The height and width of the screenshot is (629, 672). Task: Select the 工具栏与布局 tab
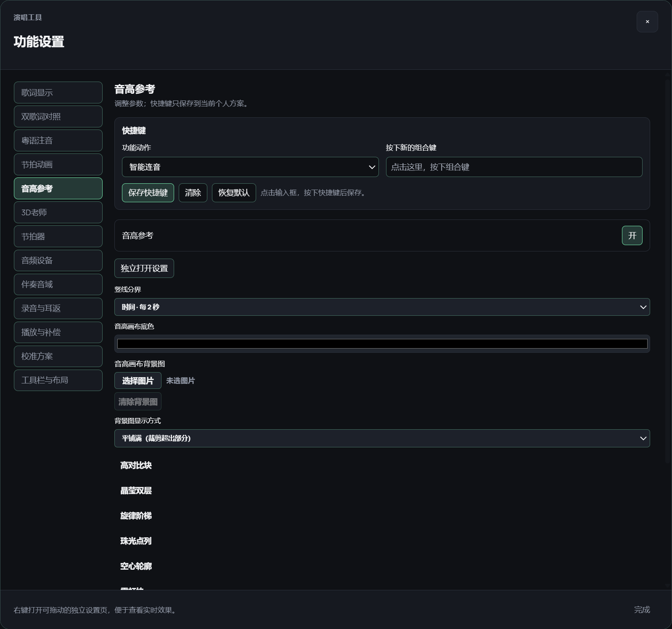click(58, 380)
